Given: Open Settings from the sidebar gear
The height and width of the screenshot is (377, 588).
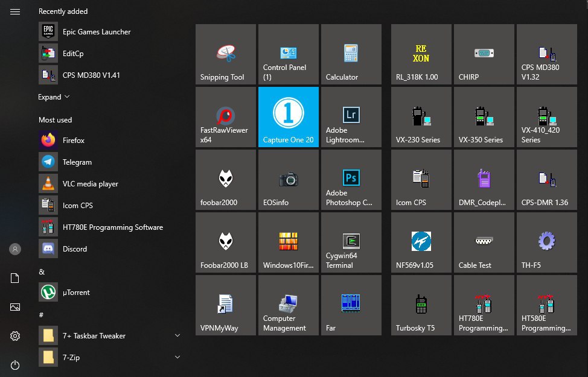Looking at the screenshot, I should pyautogui.click(x=15, y=336).
